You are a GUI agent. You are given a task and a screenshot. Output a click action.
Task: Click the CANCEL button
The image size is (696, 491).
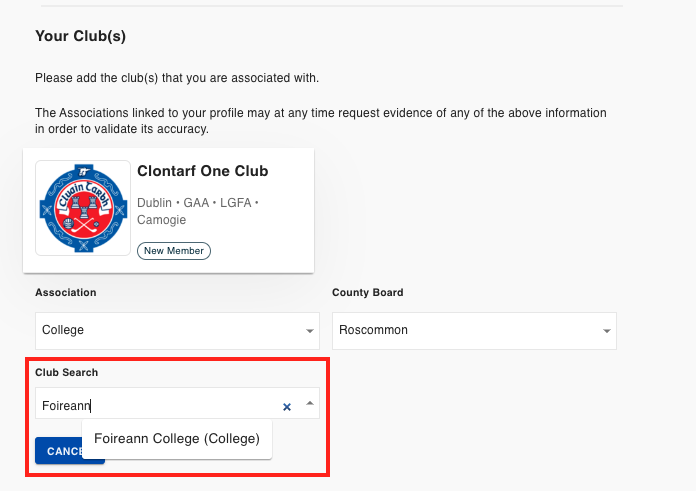pos(70,451)
